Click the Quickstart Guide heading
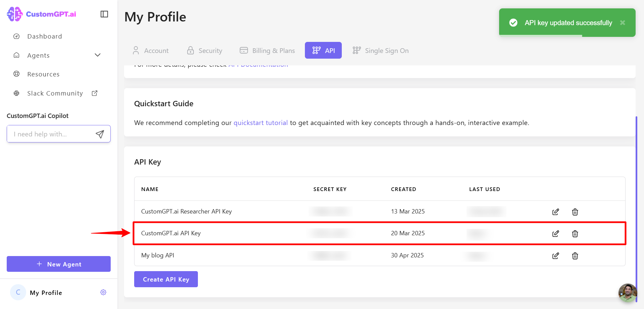The width and height of the screenshot is (644, 309). click(x=164, y=104)
